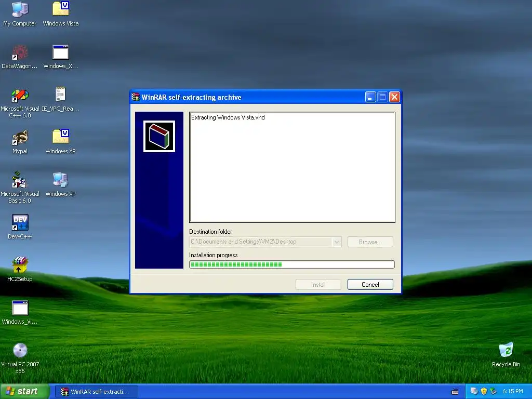Cancel the extraction

click(x=370, y=285)
